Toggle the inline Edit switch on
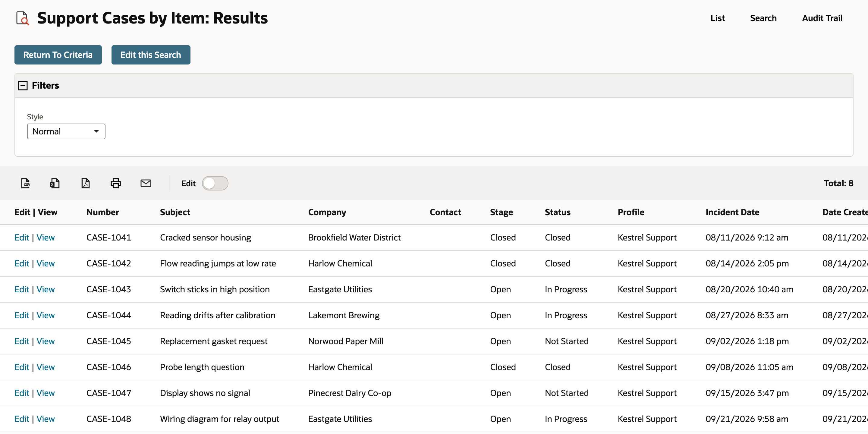 (x=215, y=183)
